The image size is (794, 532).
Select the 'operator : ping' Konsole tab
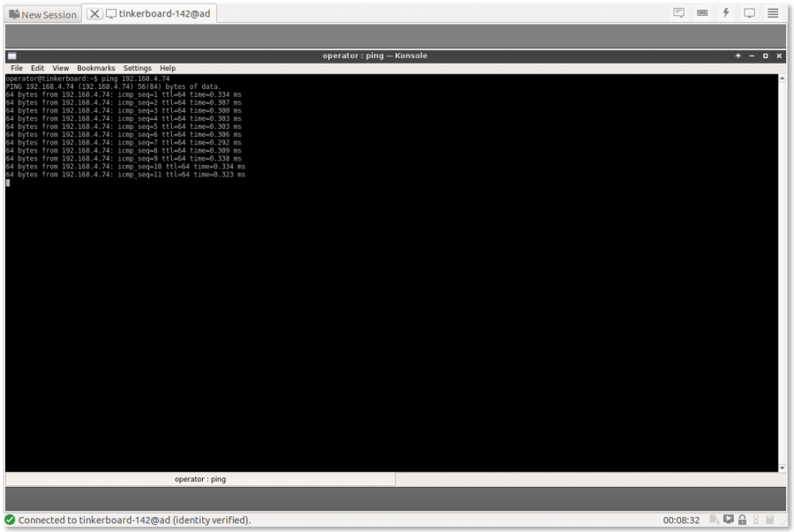pos(200,479)
